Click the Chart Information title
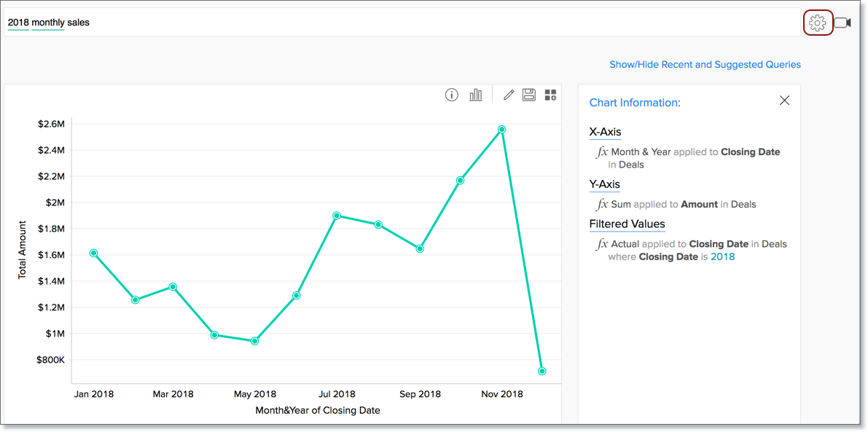This screenshot has width=868, height=432. click(x=634, y=103)
